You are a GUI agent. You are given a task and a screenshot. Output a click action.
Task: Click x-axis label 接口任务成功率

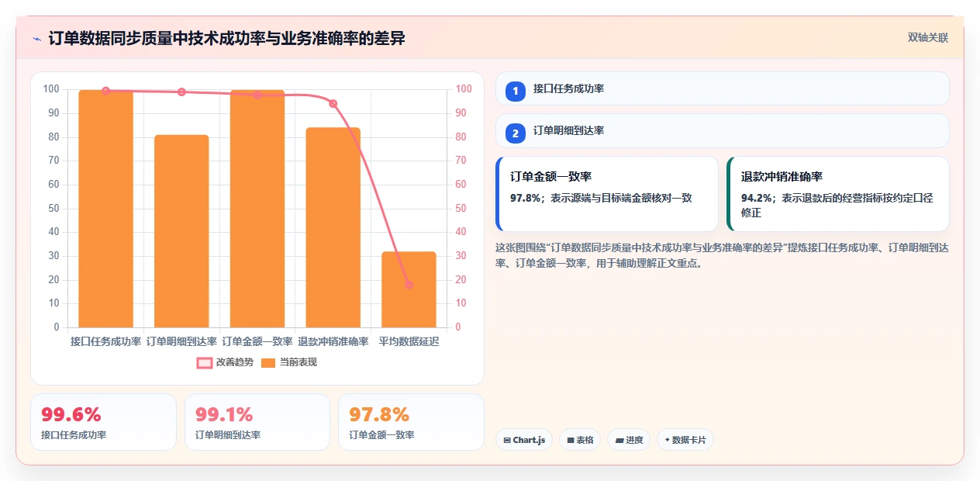coord(105,341)
